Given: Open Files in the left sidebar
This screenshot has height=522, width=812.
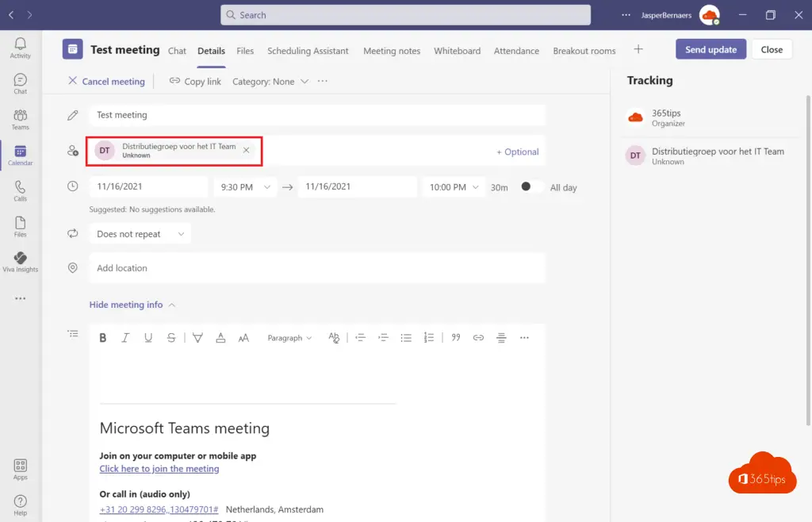Looking at the screenshot, I should click(20, 227).
